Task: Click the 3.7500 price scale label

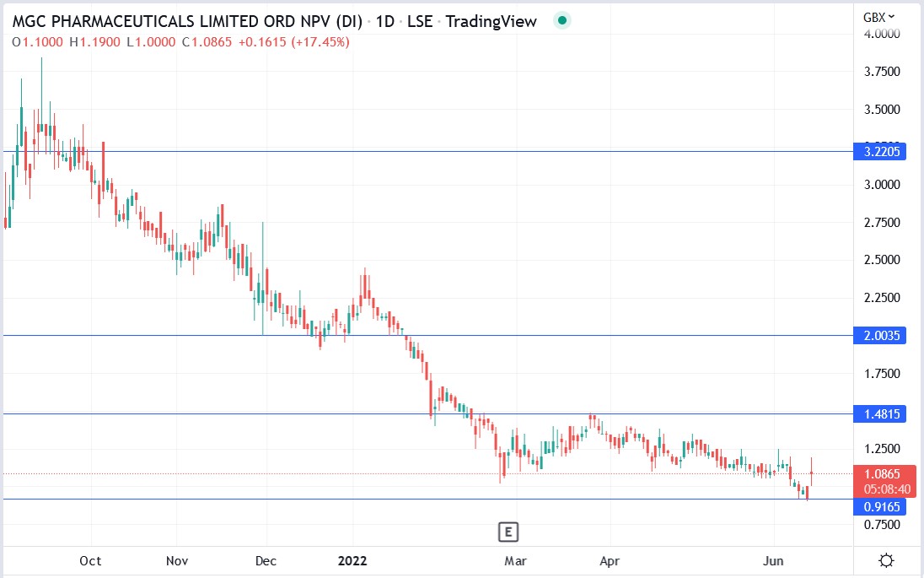Action: [x=882, y=72]
